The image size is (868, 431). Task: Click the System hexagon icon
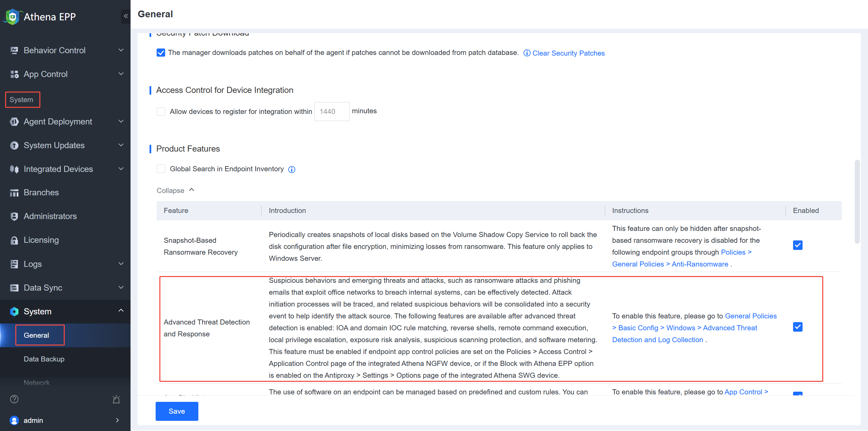pos(14,312)
